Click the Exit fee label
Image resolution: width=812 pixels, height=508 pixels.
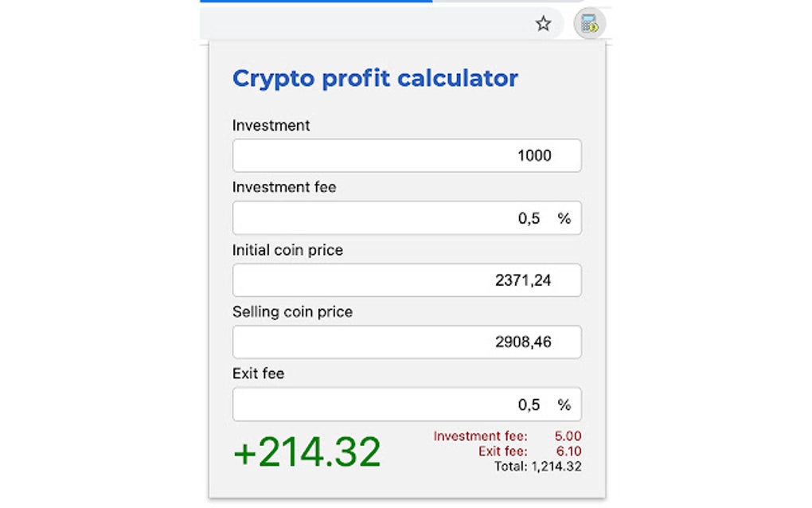tap(256, 373)
